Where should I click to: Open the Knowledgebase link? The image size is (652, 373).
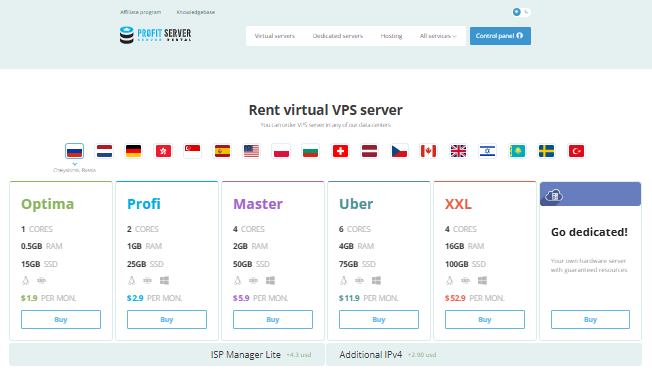click(x=196, y=12)
